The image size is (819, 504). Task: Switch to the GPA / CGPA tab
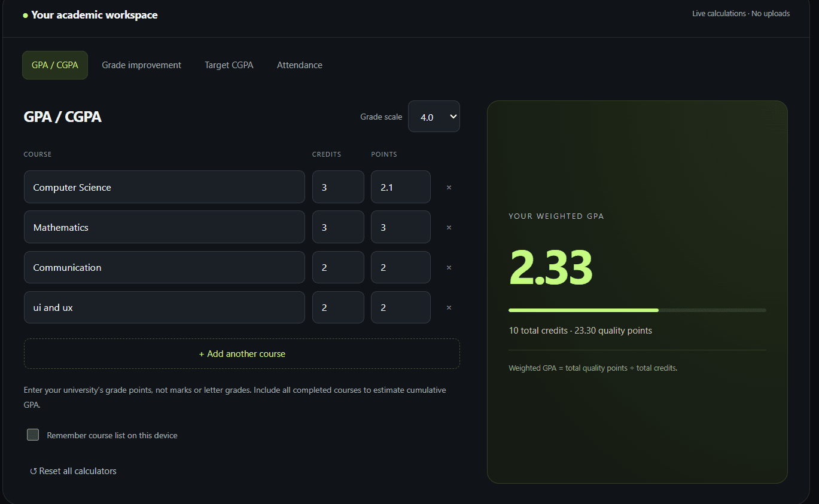(55, 65)
